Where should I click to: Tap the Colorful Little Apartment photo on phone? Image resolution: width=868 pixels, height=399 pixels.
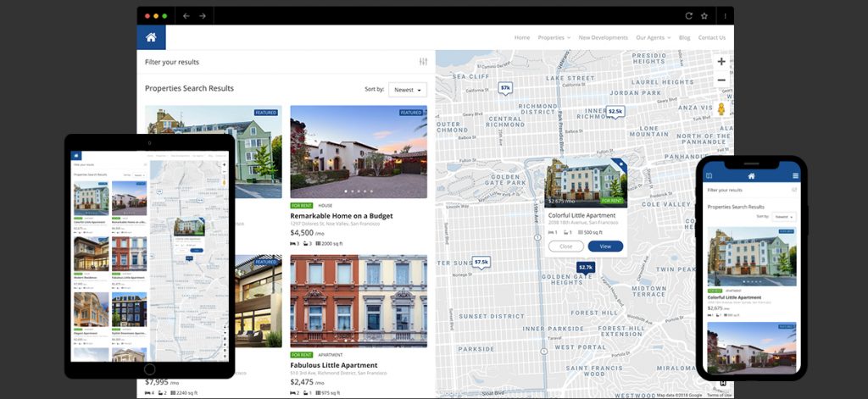click(752, 256)
